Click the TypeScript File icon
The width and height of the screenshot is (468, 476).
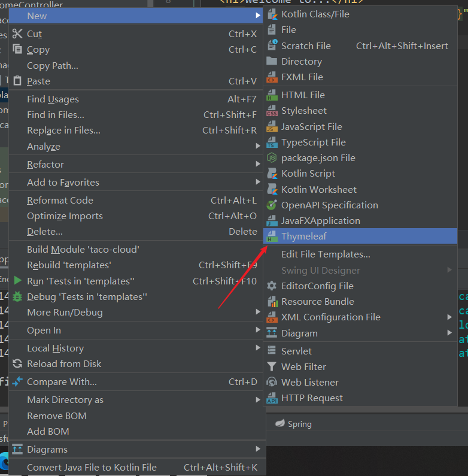[x=272, y=143]
